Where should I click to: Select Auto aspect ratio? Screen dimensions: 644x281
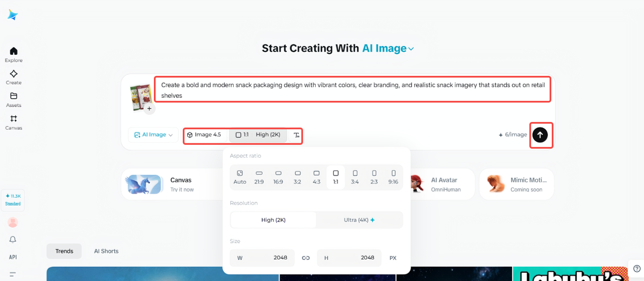pyautogui.click(x=240, y=177)
